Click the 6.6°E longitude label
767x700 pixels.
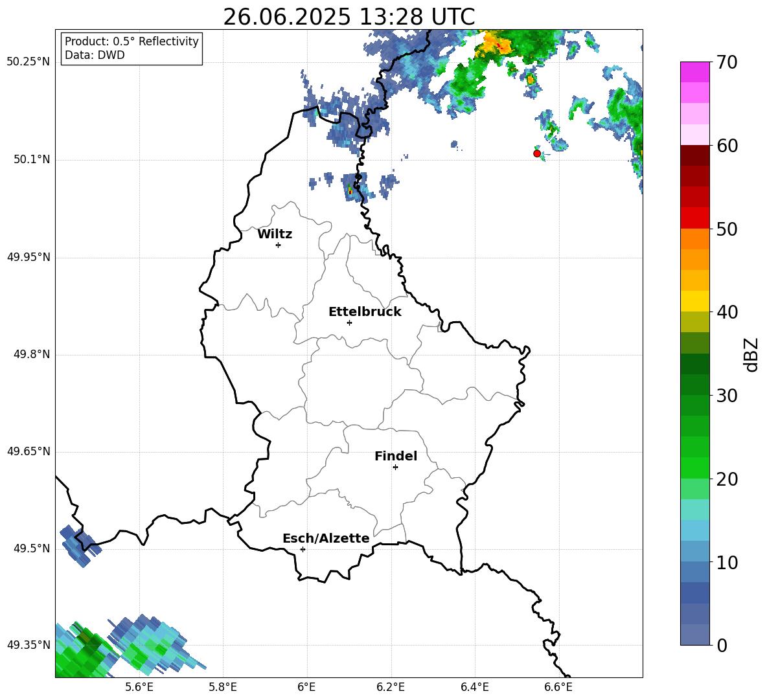point(558,687)
